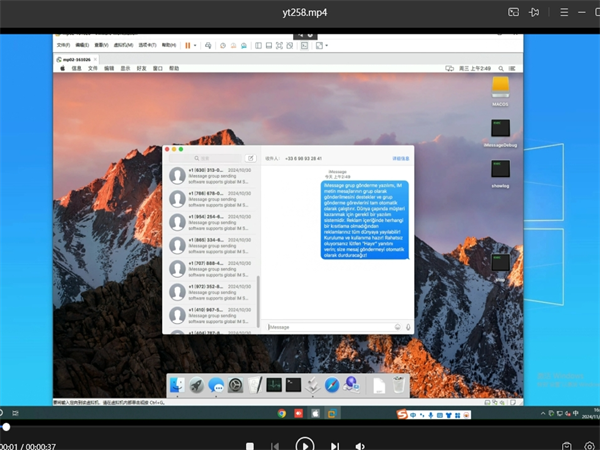Click the video progress bar handle
This screenshot has height=450, width=600.
pos(6,427)
